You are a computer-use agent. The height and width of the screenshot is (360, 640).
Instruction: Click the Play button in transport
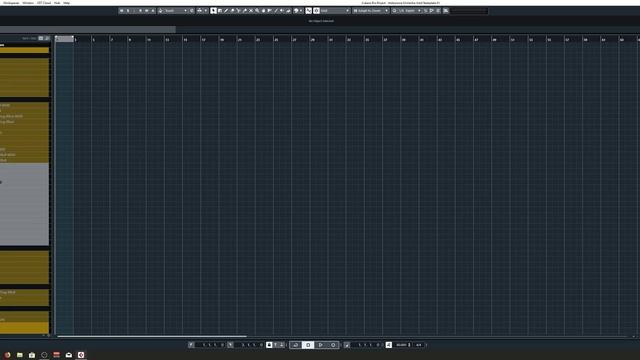pyautogui.click(x=320, y=345)
